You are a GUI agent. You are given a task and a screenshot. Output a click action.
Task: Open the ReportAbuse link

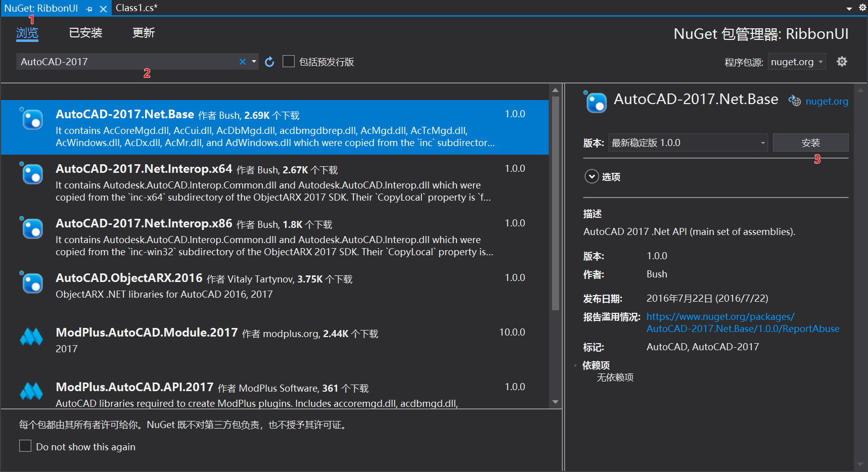click(x=743, y=322)
